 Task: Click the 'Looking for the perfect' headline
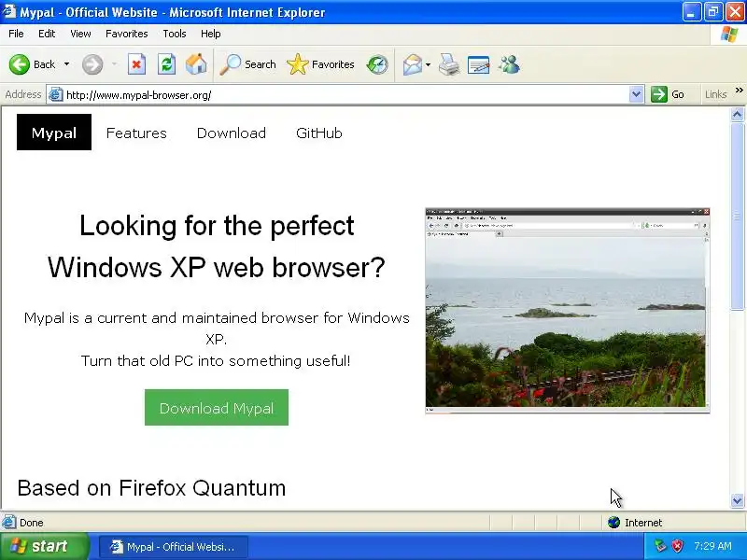(217, 226)
